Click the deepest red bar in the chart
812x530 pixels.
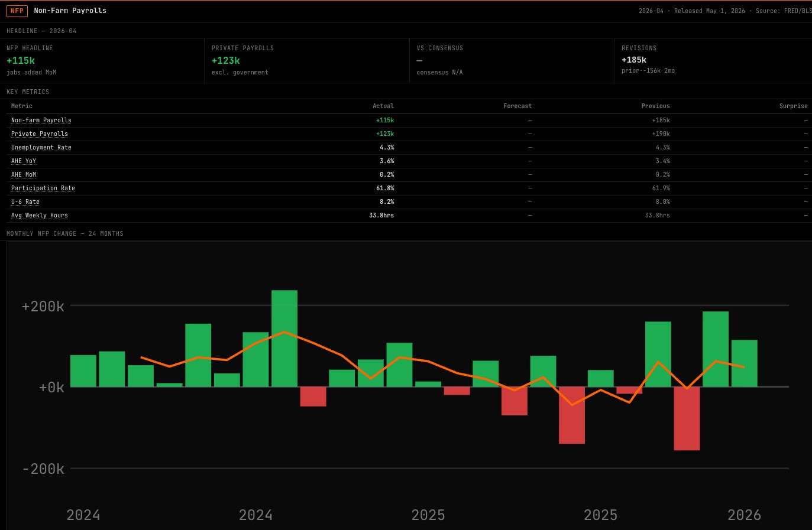pos(687,418)
